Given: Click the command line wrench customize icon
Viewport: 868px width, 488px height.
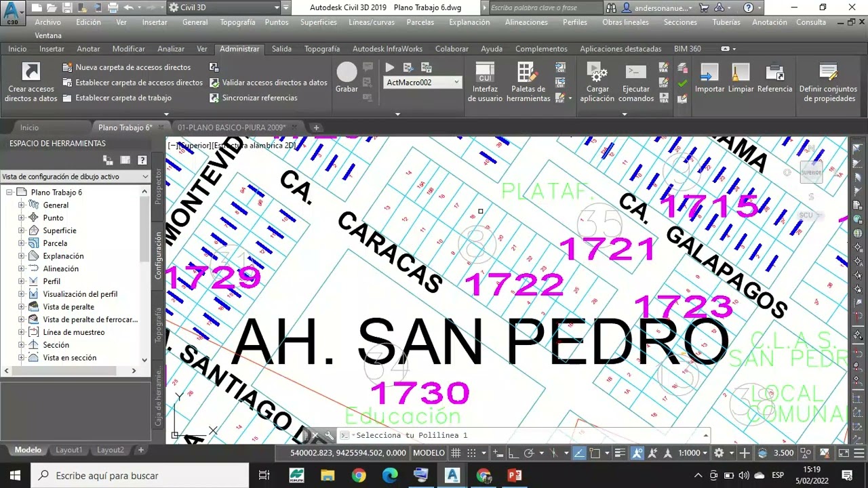Looking at the screenshot, I should (329, 435).
